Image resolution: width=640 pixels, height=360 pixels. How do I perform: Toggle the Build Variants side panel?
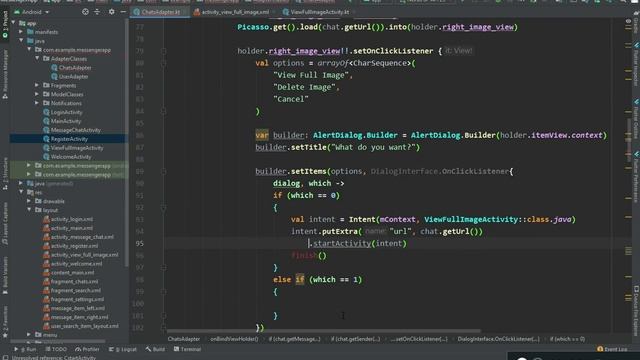[x=5, y=275]
